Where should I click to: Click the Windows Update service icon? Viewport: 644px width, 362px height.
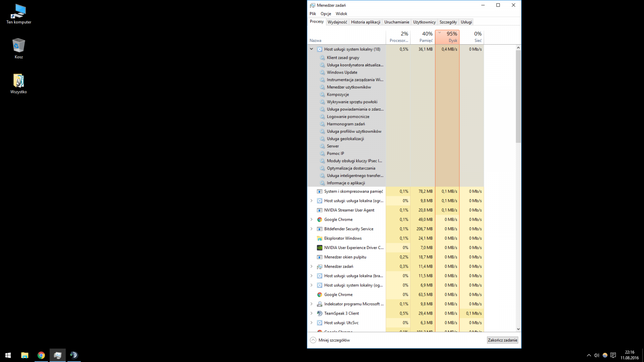point(322,72)
